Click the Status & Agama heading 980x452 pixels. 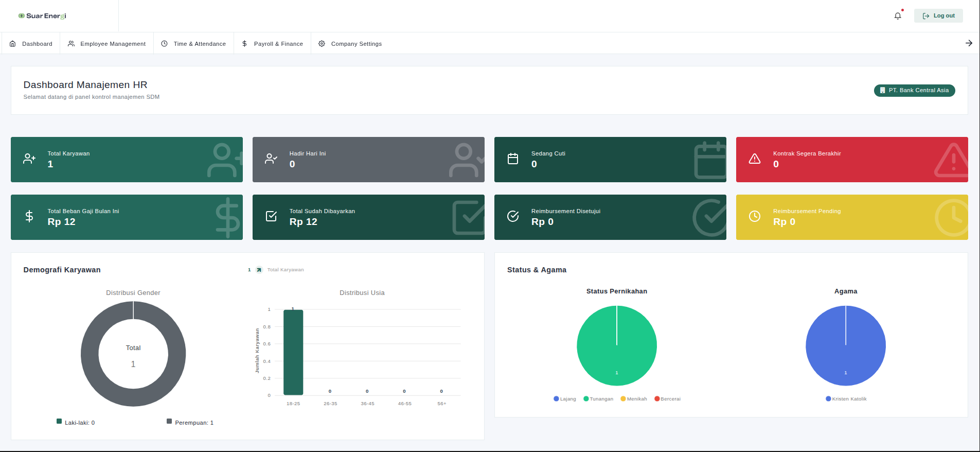[537, 270]
